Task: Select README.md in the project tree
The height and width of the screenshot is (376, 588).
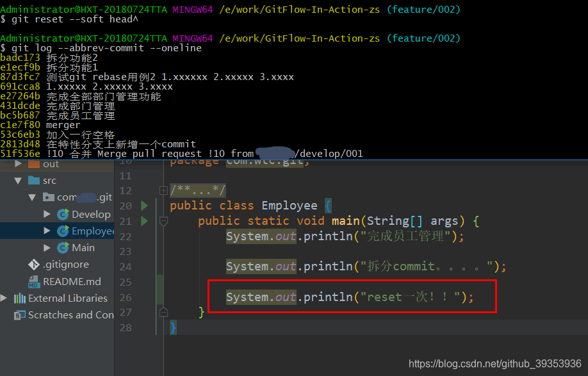Action: tap(72, 282)
